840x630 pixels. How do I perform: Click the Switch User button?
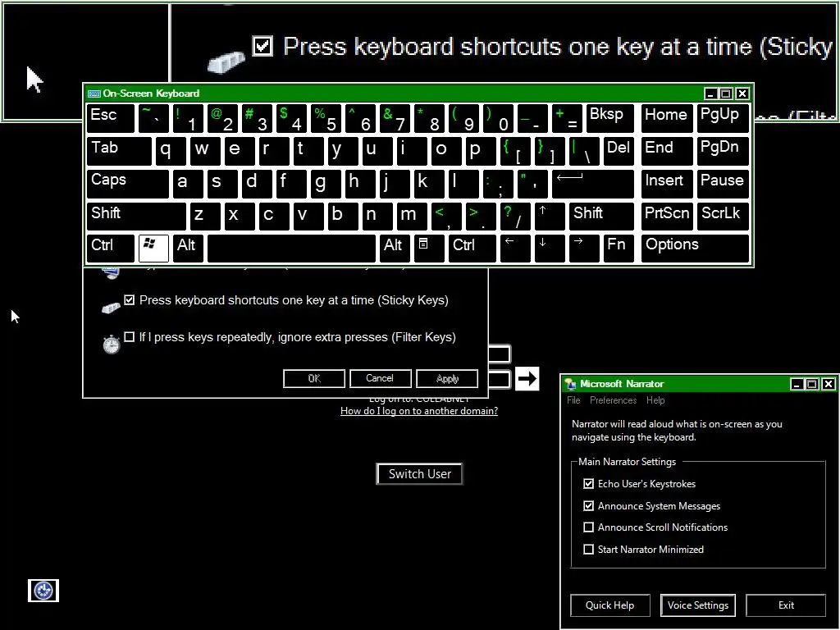point(419,474)
